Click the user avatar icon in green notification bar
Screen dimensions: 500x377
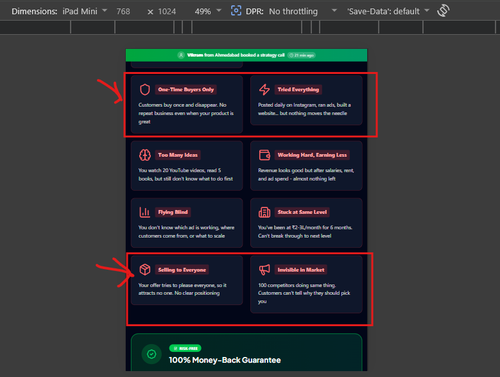[x=181, y=55]
